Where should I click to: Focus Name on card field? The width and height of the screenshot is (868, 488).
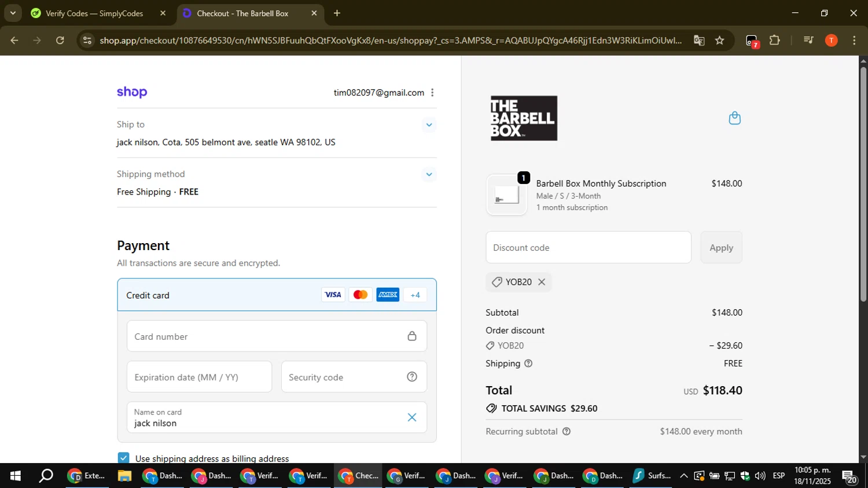[x=277, y=417]
